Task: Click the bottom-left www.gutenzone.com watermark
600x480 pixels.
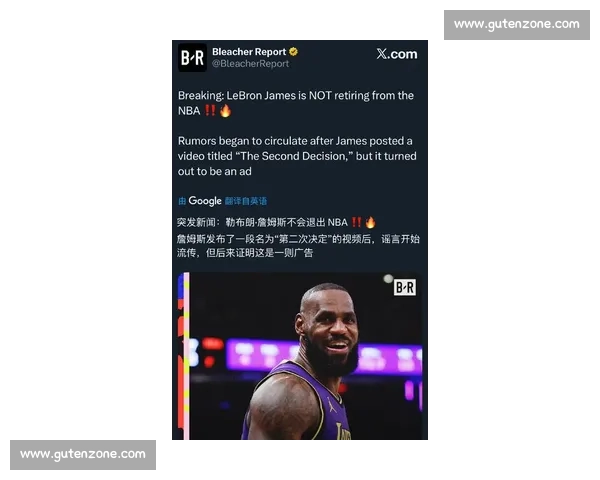Action: coord(83,454)
